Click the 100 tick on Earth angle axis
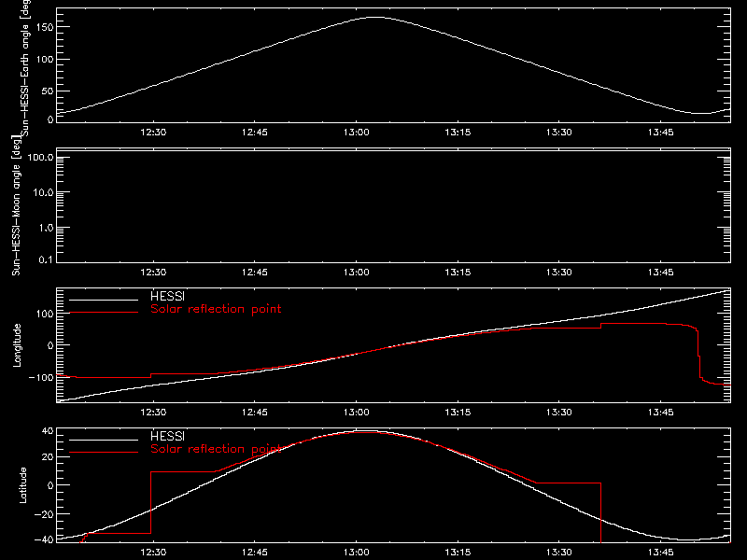The height and width of the screenshot is (560, 747). [45, 60]
